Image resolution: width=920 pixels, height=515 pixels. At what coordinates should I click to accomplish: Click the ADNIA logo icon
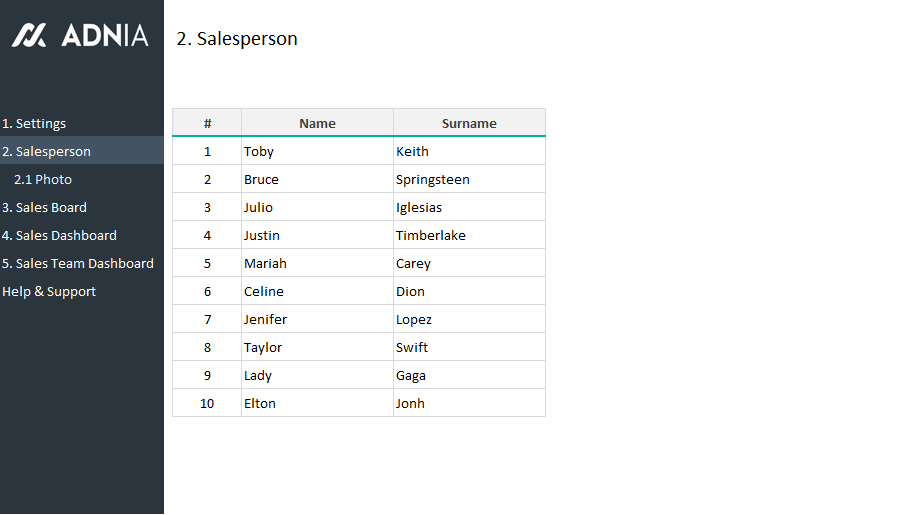click(29, 36)
